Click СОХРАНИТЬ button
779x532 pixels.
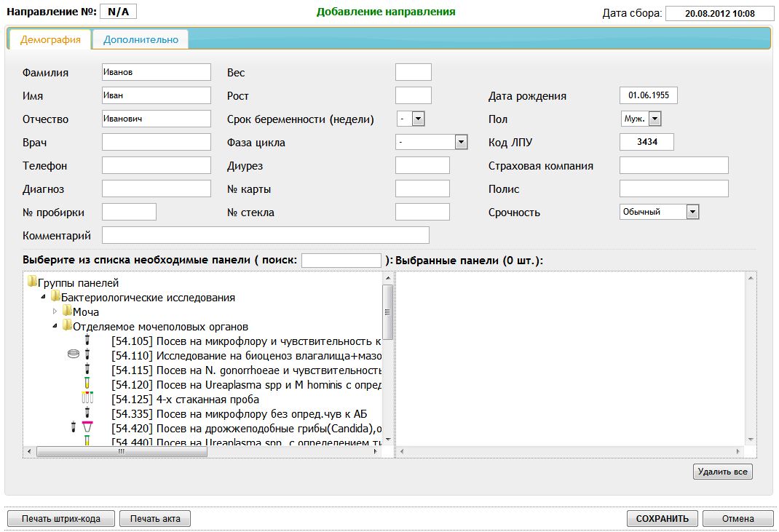coord(663,519)
